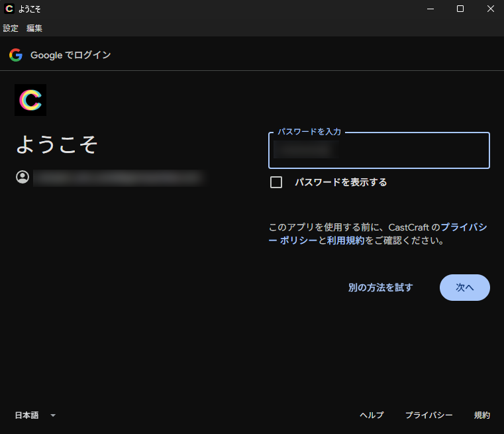The image size is (504, 434).
Task: Open the 日本語 language dropdown
Action: [x=35, y=415]
